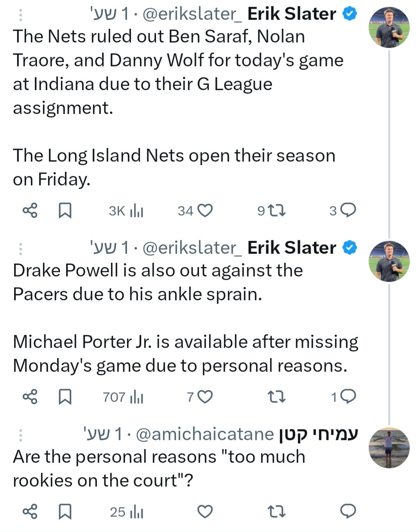This screenshot has height=532, width=420.
Task: Like the "too much rookies" reply
Action: click(x=205, y=511)
